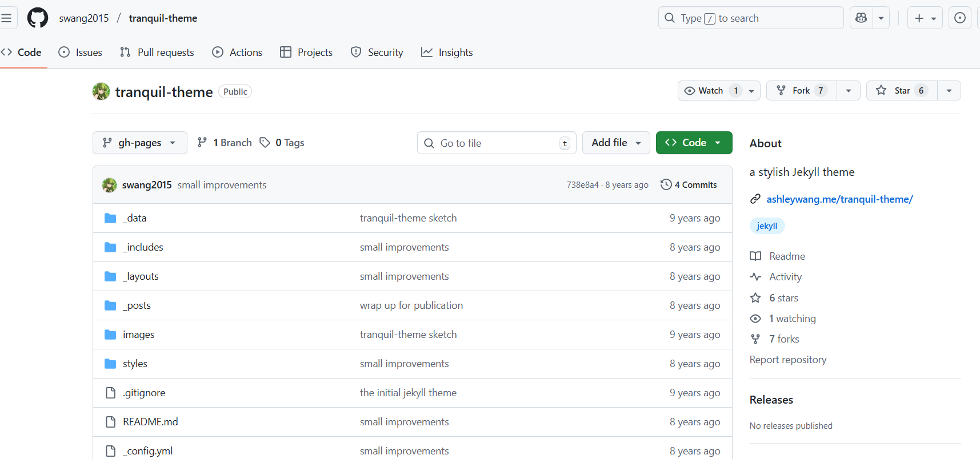Click the swang2015 avatar in commit row
Image resolution: width=980 pixels, height=459 pixels.
(x=109, y=185)
